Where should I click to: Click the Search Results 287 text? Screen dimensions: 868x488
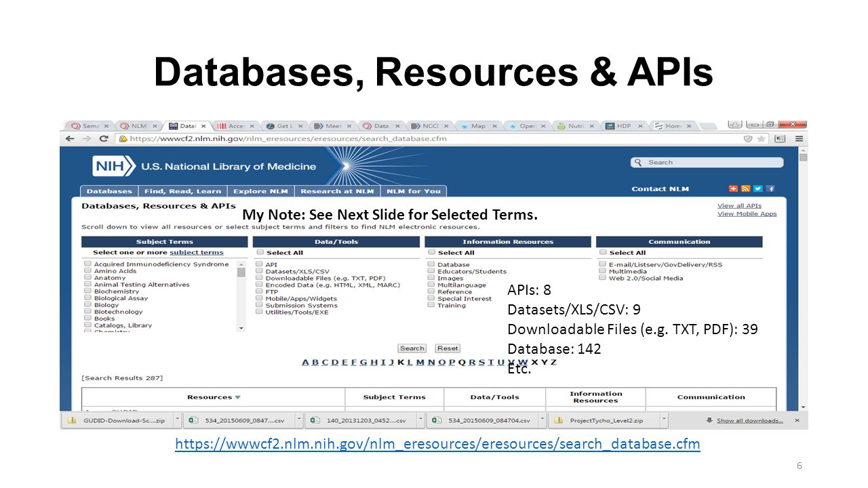pyautogui.click(x=122, y=378)
